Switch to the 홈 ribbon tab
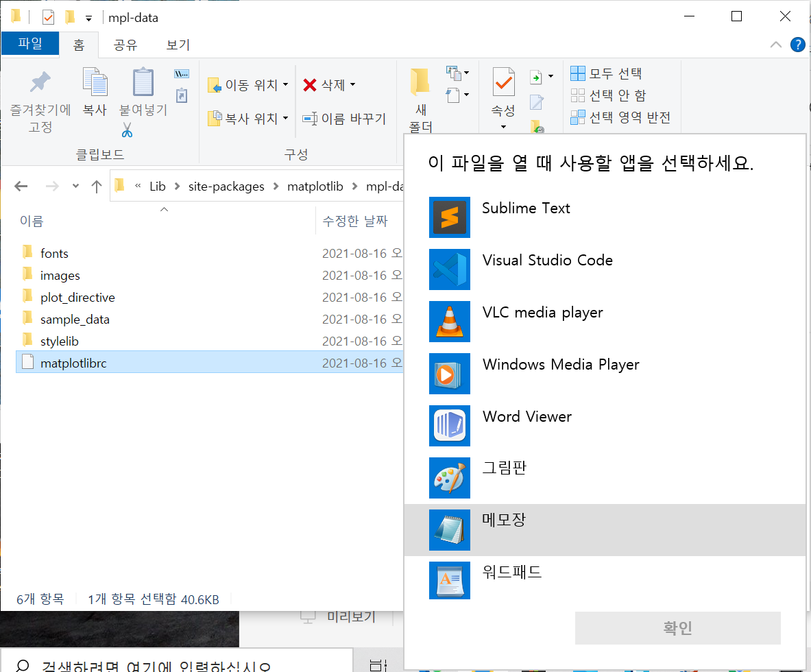 [x=79, y=45]
